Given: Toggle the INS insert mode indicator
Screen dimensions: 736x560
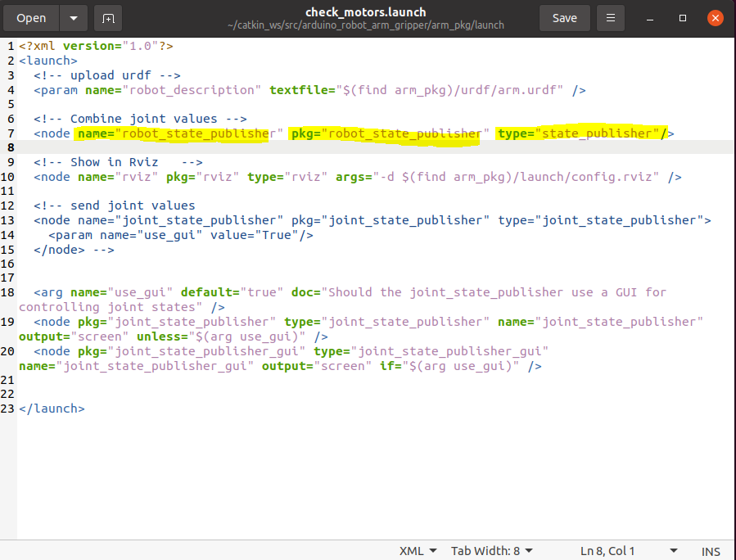Looking at the screenshot, I should click(710, 551).
